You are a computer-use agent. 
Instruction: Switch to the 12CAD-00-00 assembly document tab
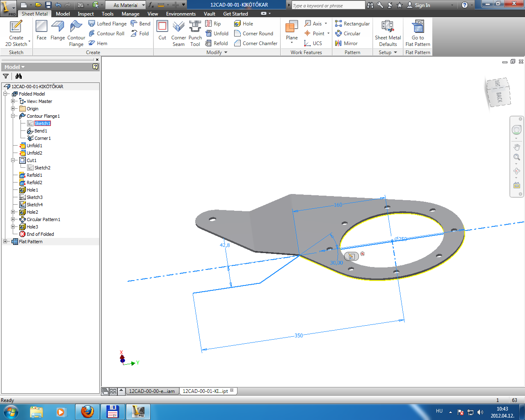coord(152,391)
